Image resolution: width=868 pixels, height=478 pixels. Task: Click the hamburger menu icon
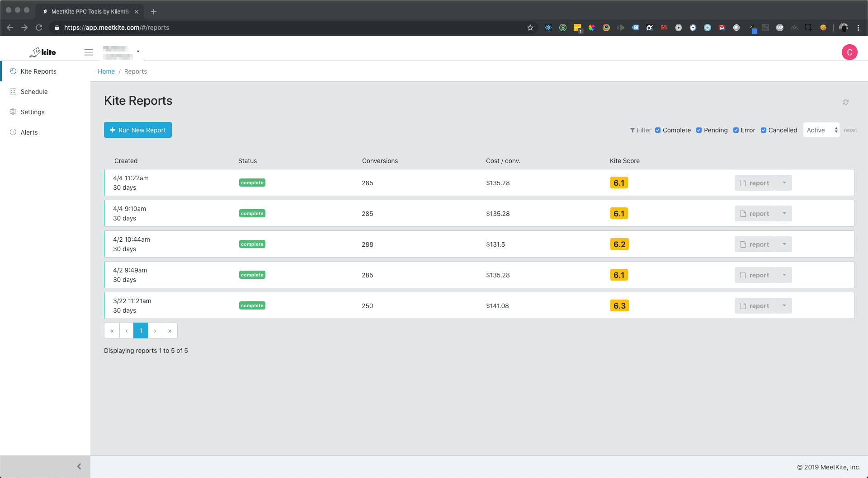[89, 52]
